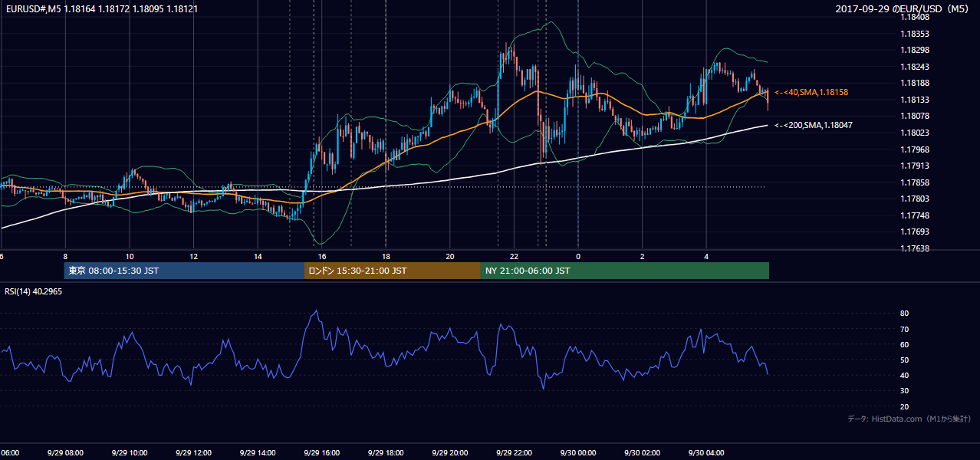Click the 9/29 12:00 time axis label
Viewport: 980px width, 460px height.
[x=192, y=452]
